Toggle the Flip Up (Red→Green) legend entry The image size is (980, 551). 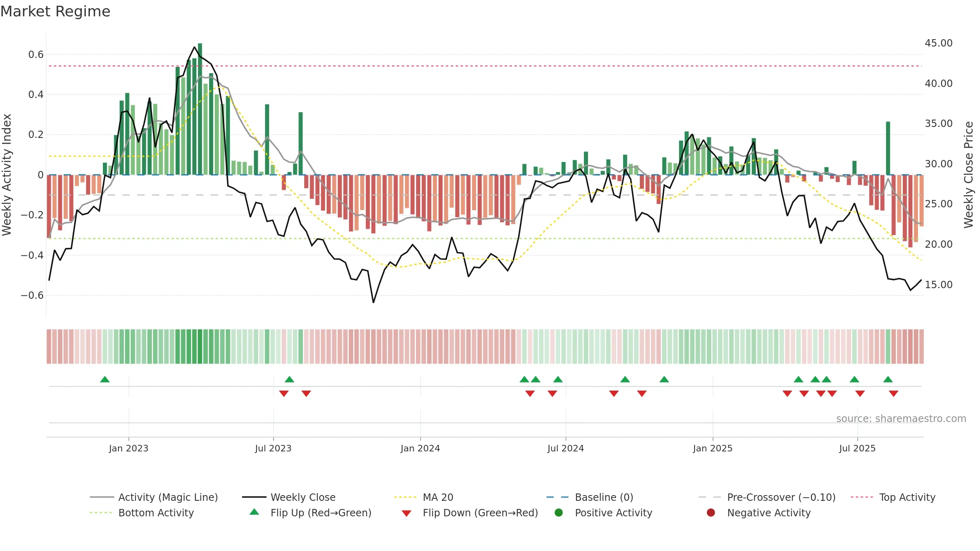pos(310,513)
